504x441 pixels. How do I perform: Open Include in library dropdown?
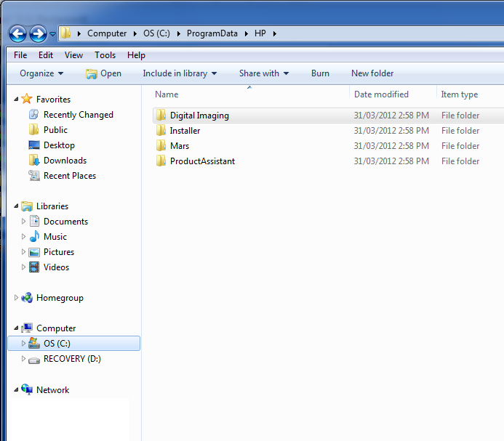[x=180, y=73]
